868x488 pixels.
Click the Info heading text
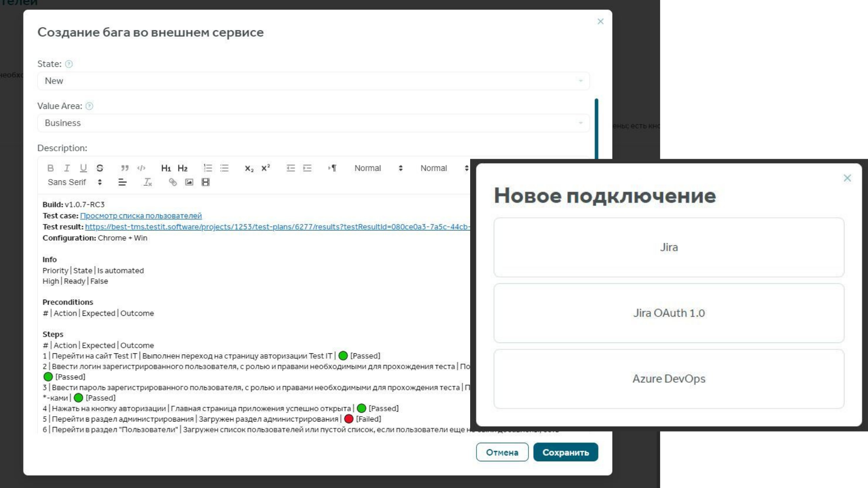coord(50,259)
